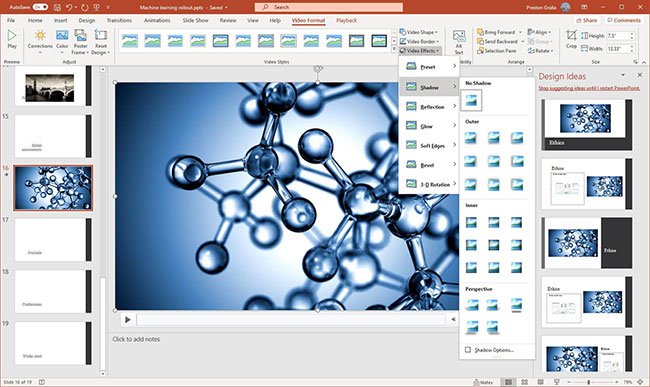Image resolution: width=650 pixels, height=387 pixels.
Task: Toggle the Notes pane in status bar
Action: 483,382
